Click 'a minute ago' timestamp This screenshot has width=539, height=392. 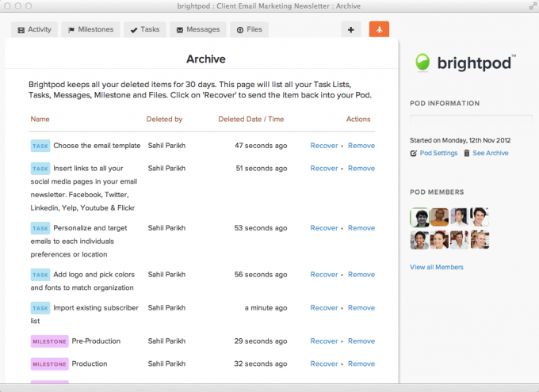tap(266, 308)
